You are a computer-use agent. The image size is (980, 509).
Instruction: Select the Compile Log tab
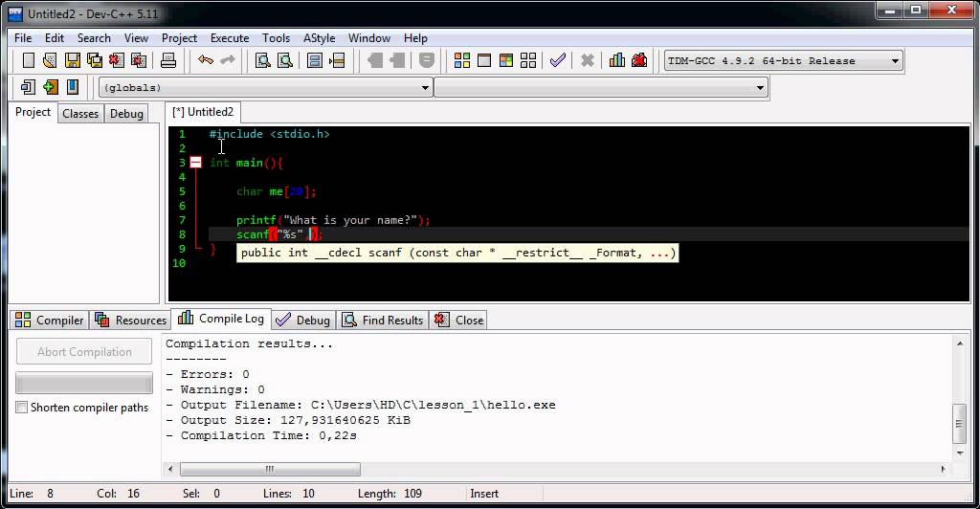pyautogui.click(x=221, y=319)
